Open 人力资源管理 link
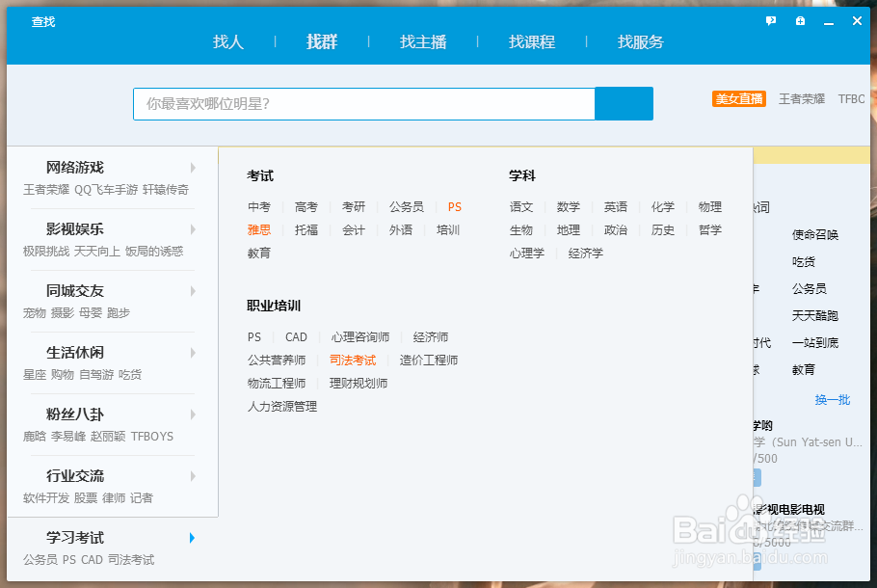 coord(281,406)
